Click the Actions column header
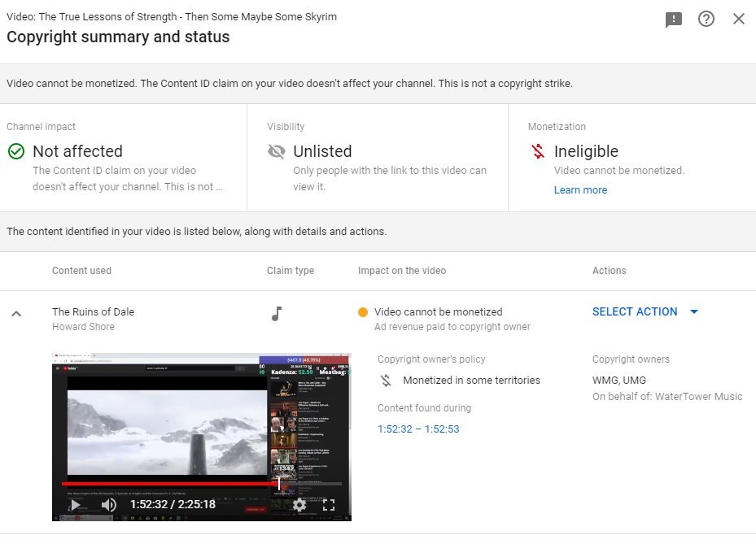This screenshot has width=756, height=544. point(609,271)
